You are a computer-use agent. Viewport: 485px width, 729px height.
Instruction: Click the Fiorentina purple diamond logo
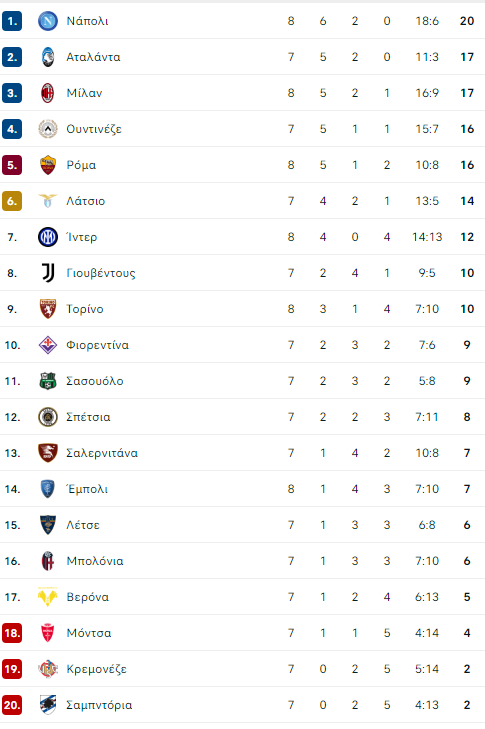tap(47, 345)
